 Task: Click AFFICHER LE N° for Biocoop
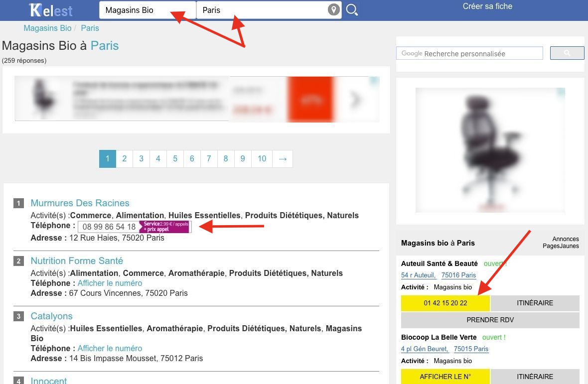coord(445,377)
